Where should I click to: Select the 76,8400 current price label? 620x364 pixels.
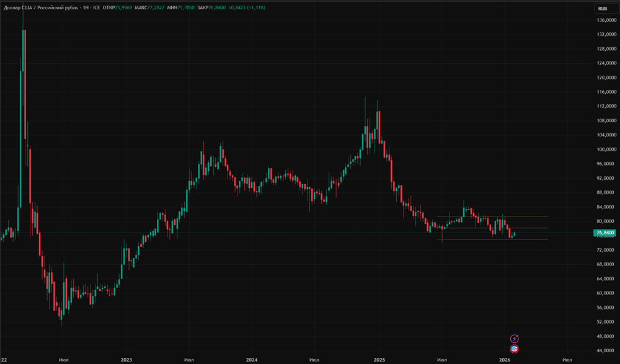click(604, 233)
